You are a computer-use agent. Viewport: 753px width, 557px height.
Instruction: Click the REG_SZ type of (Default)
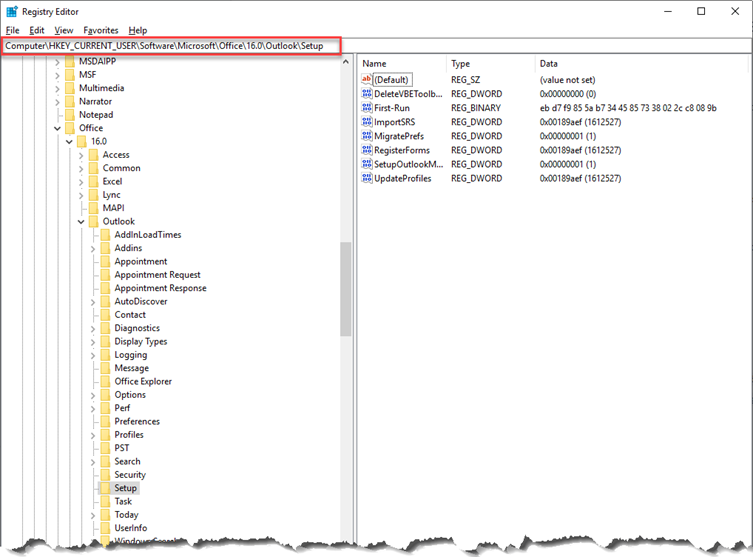[465, 80]
